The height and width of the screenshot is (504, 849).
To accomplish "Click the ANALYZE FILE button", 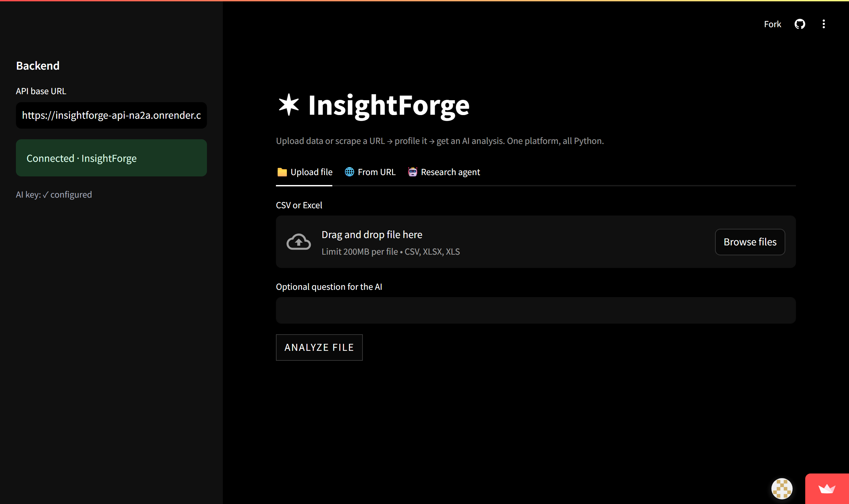I will click(319, 347).
